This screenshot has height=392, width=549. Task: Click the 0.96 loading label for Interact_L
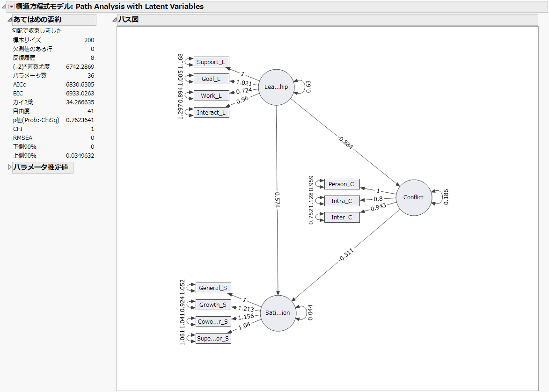[242, 100]
